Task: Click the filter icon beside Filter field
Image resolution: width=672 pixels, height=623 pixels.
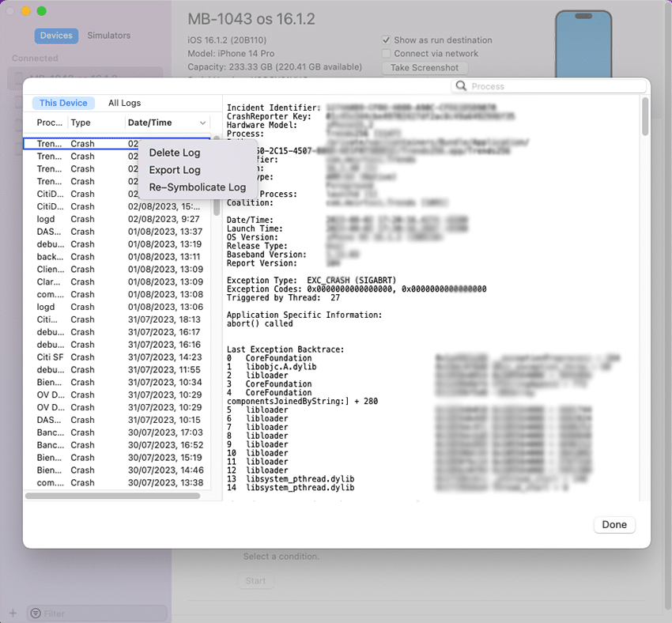Action: click(x=35, y=613)
